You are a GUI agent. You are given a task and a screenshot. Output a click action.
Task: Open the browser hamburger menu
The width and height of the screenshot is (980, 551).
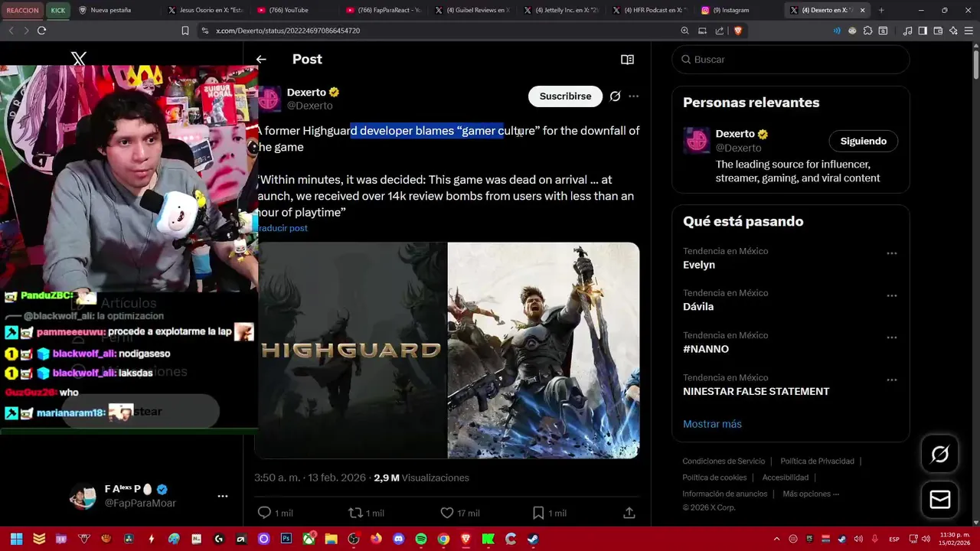[969, 31]
